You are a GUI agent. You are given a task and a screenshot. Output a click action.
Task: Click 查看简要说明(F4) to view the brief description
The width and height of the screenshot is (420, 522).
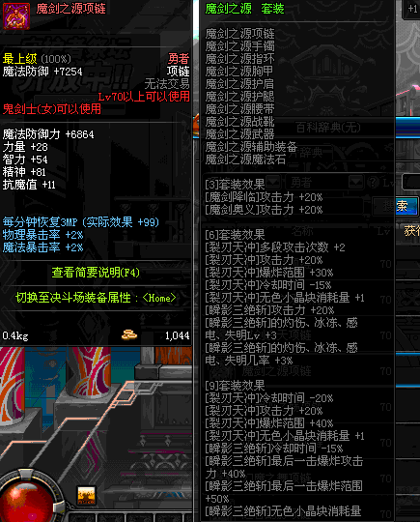pyautogui.click(x=96, y=273)
